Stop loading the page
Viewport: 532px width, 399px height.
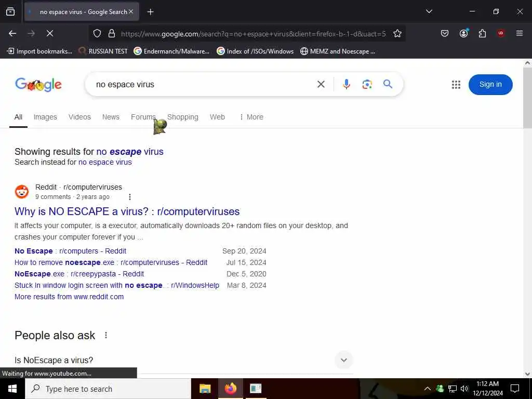click(x=50, y=33)
